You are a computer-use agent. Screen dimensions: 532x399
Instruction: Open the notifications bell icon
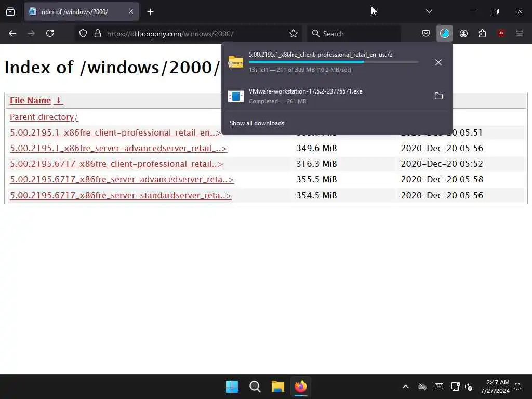pyautogui.click(x=517, y=387)
